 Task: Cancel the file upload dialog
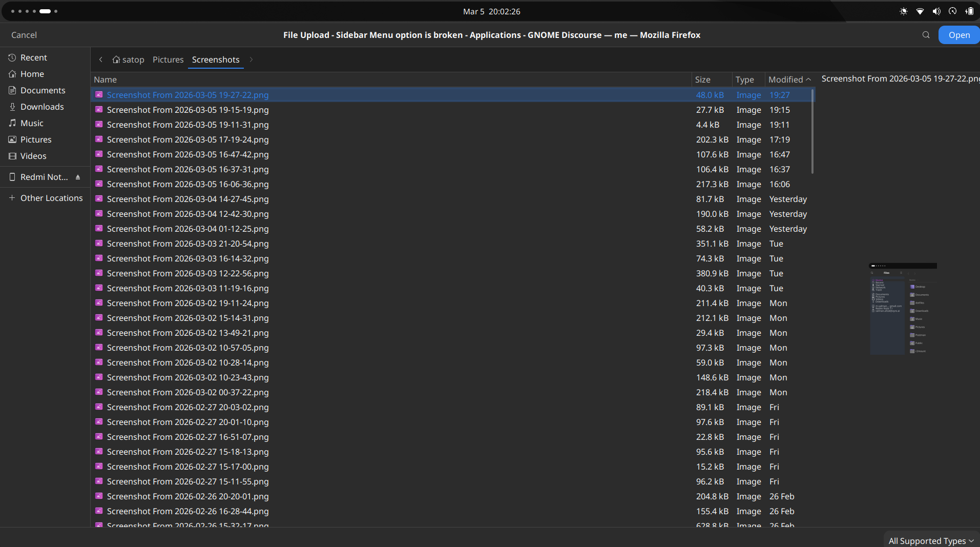(24, 35)
